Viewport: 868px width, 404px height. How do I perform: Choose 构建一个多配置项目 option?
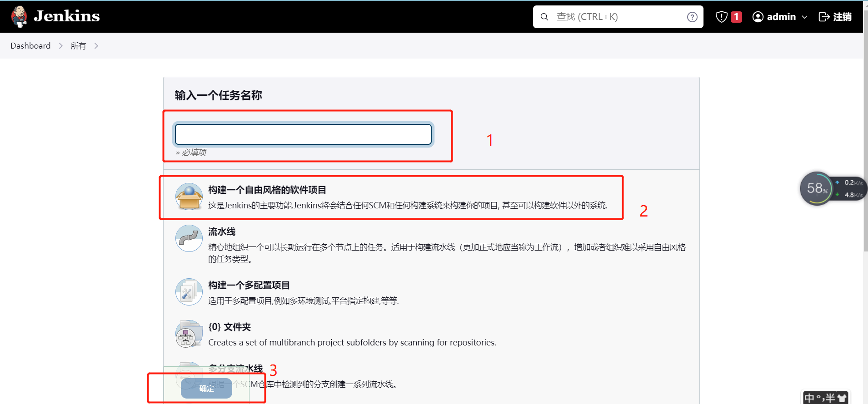(249, 285)
